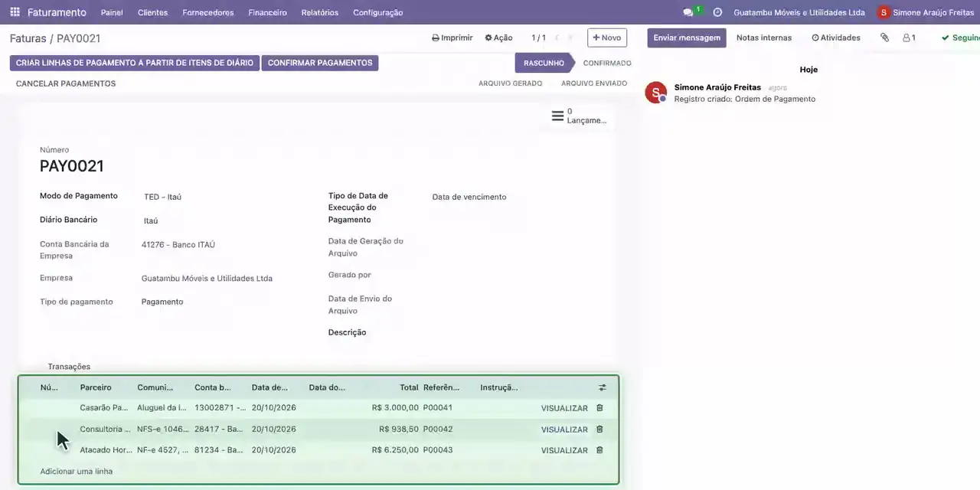Viewport: 980px width, 490px height.
Task: Delete the P00042 transaction line
Action: [x=599, y=429]
